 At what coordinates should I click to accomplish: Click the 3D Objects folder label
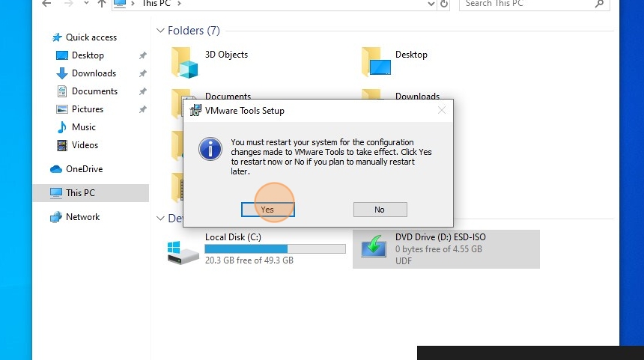[x=226, y=55]
